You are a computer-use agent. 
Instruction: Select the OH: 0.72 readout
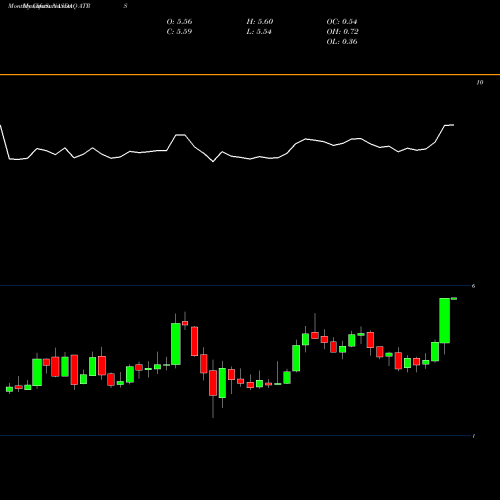coord(342,32)
